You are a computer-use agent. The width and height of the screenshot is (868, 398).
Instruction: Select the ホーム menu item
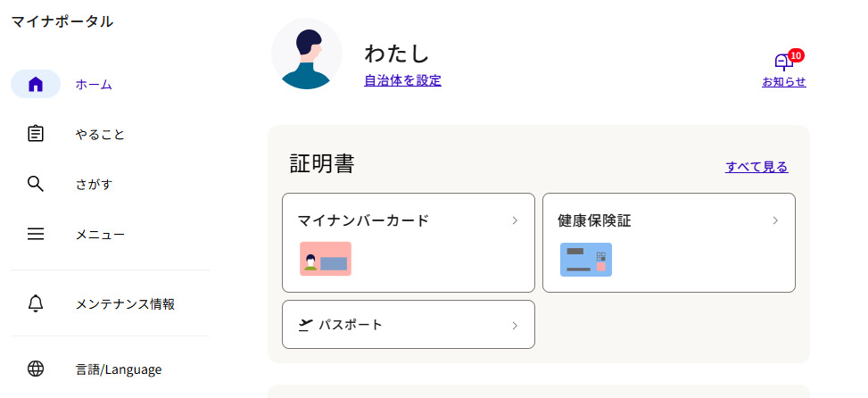point(94,85)
